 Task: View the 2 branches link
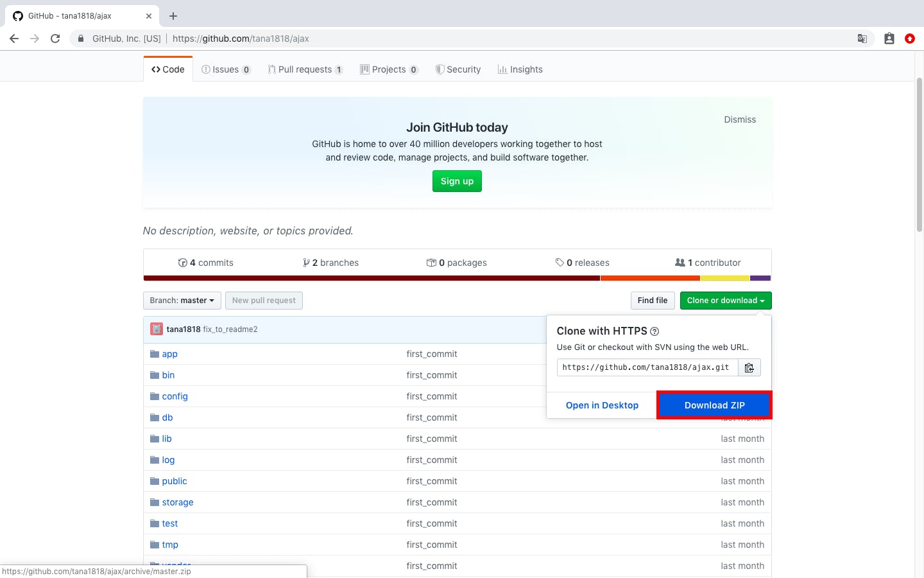[330, 263]
